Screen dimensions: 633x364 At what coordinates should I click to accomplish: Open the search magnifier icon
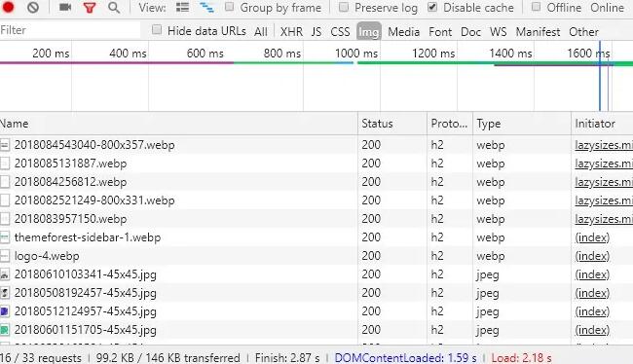[x=114, y=7]
